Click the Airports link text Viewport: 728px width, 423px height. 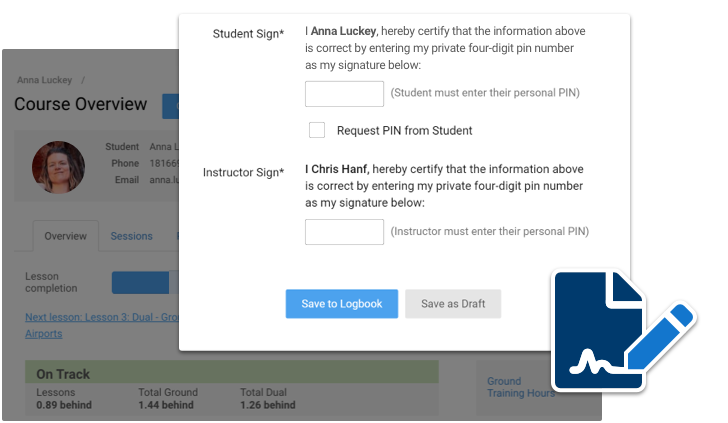pyautogui.click(x=44, y=334)
